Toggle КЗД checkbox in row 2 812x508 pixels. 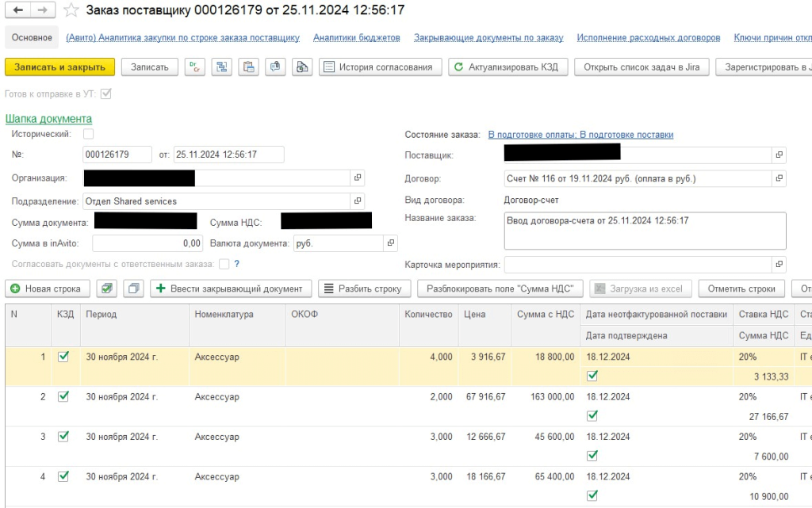(x=63, y=396)
